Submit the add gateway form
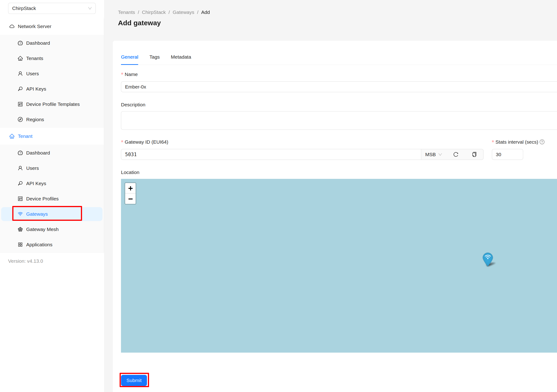Image resolution: width=557 pixels, height=392 pixels. [134, 380]
